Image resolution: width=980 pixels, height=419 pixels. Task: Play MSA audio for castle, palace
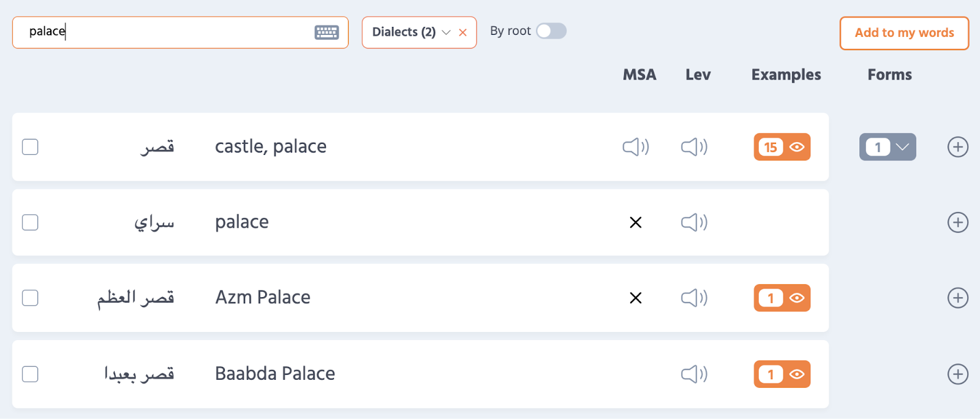(636, 147)
